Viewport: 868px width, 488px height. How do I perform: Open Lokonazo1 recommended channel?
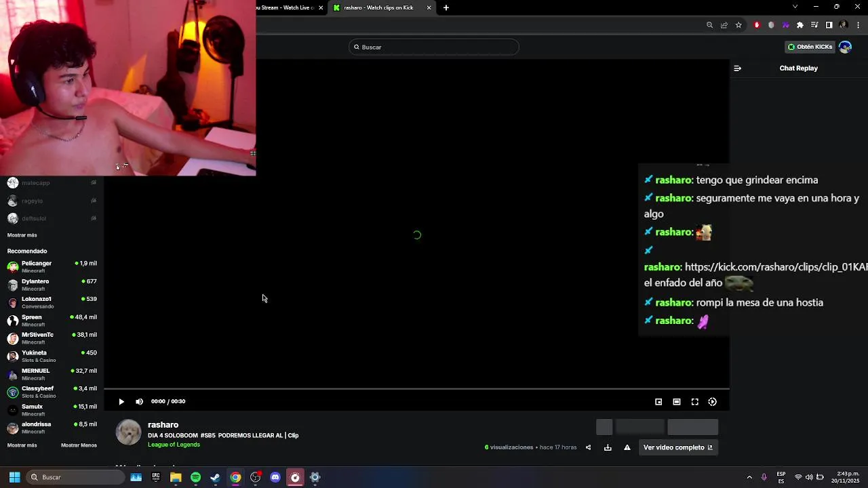[x=52, y=302]
